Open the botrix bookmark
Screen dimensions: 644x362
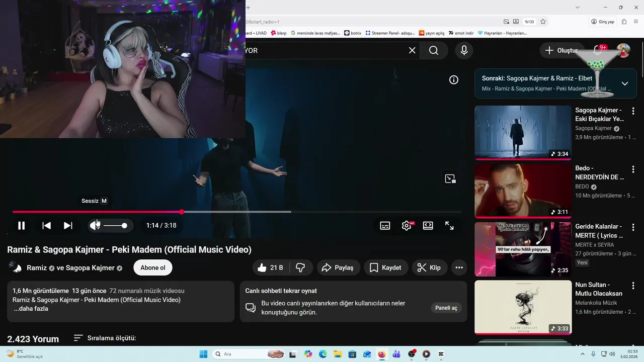pyautogui.click(x=353, y=33)
